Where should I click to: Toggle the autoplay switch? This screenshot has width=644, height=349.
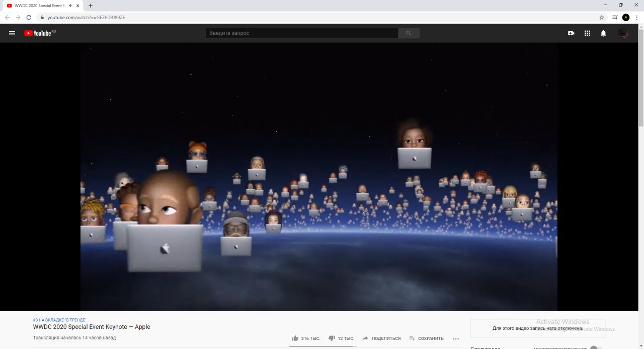(x=596, y=347)
